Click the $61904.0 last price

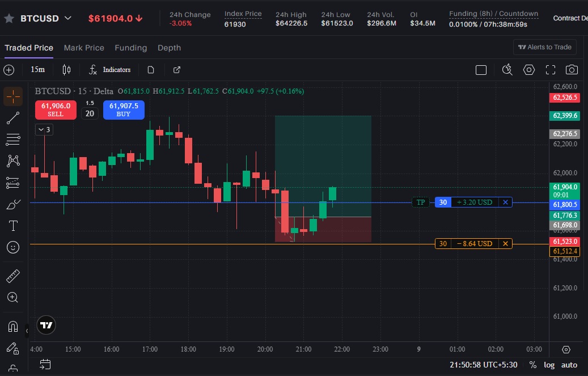coord(115,18)
